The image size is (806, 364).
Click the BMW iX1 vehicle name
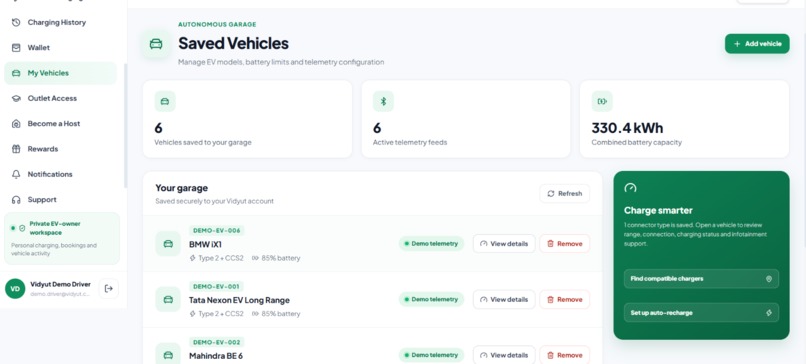click(x=205, y=244)
